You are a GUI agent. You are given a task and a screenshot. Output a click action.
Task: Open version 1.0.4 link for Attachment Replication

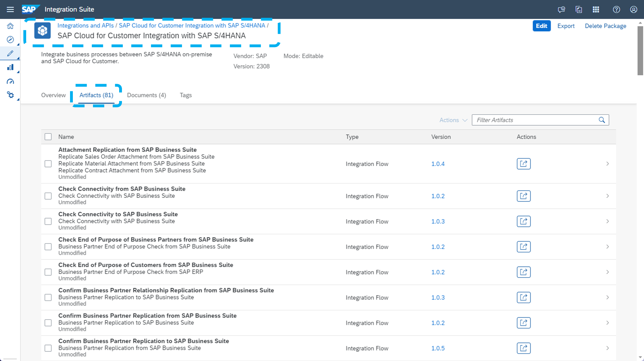click(x=438, y=164)
